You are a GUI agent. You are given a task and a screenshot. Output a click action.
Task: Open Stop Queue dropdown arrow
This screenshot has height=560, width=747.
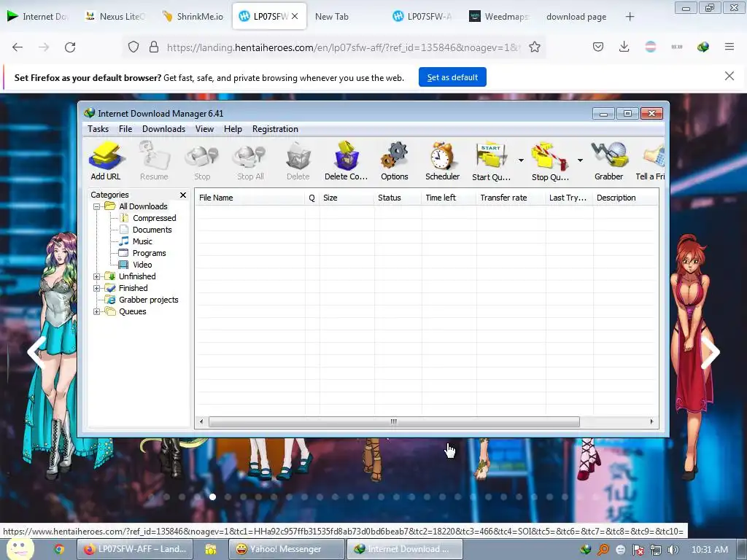coord(580,160)
